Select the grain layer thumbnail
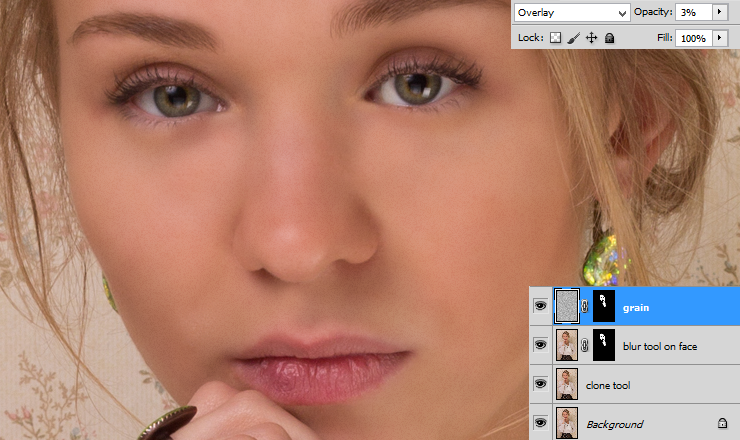Screen dimensions: 740x440 click(566, 306)
